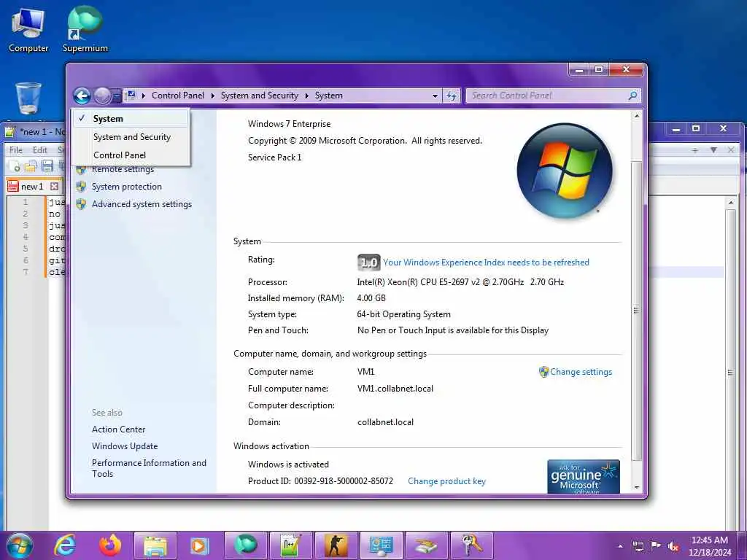Viewport: 747px width, 560px height.
Task: Click the keys icon in taskbar
Action: click(x=472, y=545)
